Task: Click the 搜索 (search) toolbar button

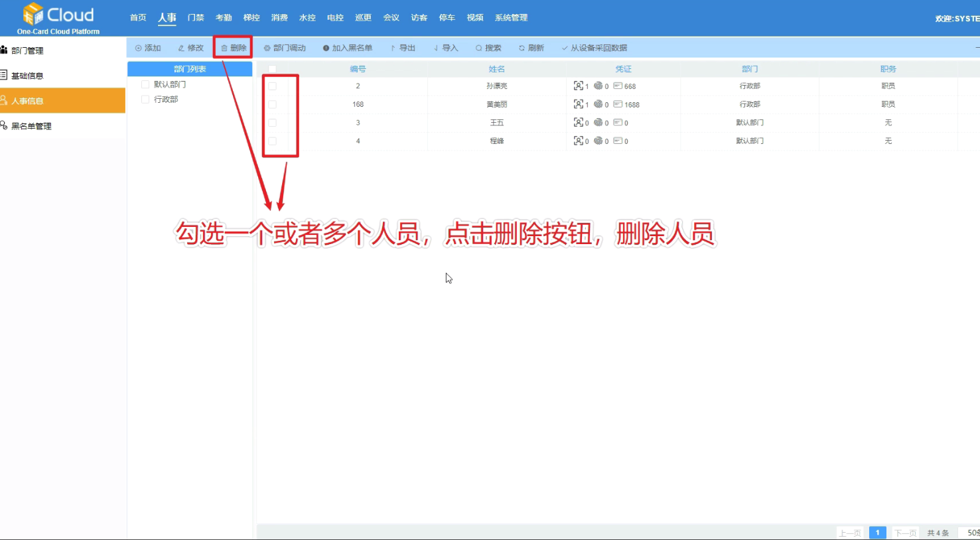Action: coord(488,48)
